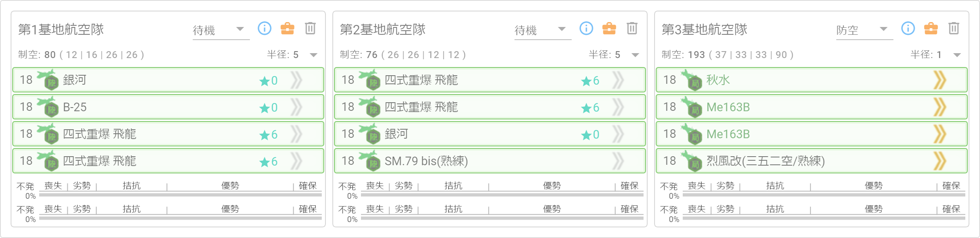Click proficiency chevrons on 銀河 in 第1基地航空隊
This screenshot has height=238, width=980.
[296, 80]
